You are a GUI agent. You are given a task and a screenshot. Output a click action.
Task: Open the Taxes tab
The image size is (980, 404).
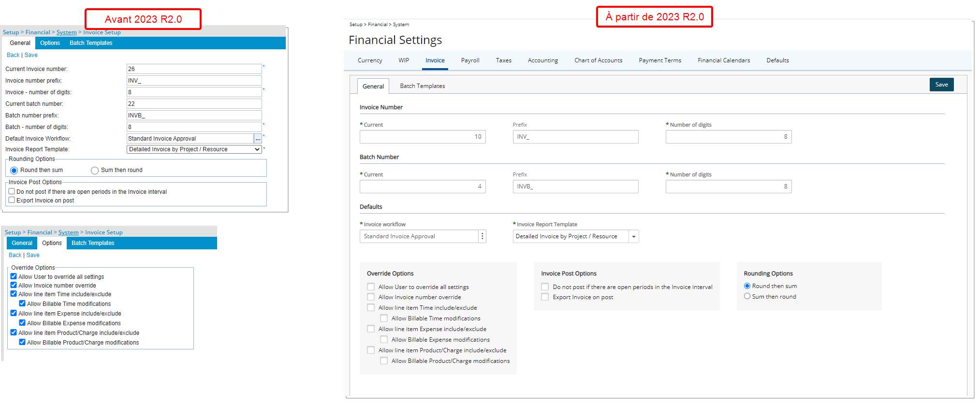(x=503, y=60)
